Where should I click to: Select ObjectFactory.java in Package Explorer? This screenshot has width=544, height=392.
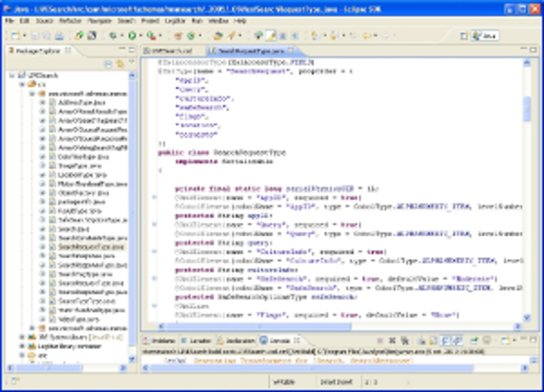coord(83,193)
